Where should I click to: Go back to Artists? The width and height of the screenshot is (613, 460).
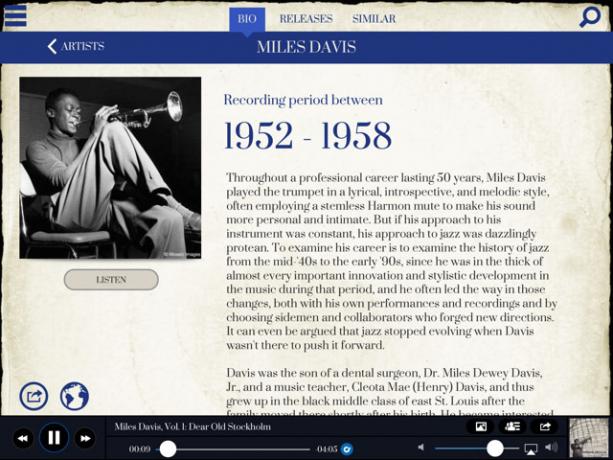[x=76, y=46]
